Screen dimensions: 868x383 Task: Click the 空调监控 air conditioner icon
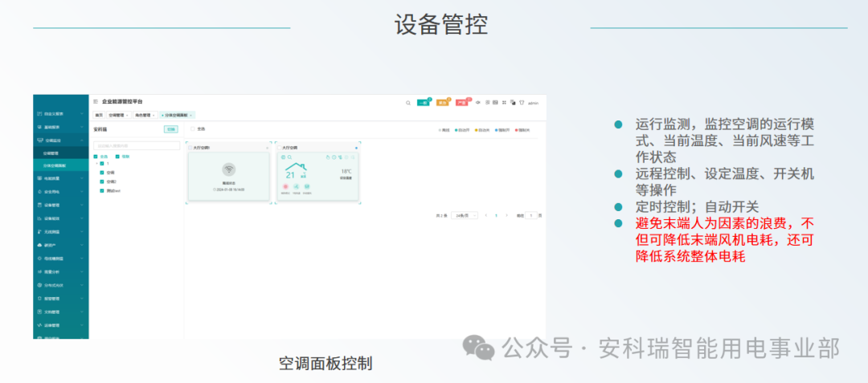[39, 141]
